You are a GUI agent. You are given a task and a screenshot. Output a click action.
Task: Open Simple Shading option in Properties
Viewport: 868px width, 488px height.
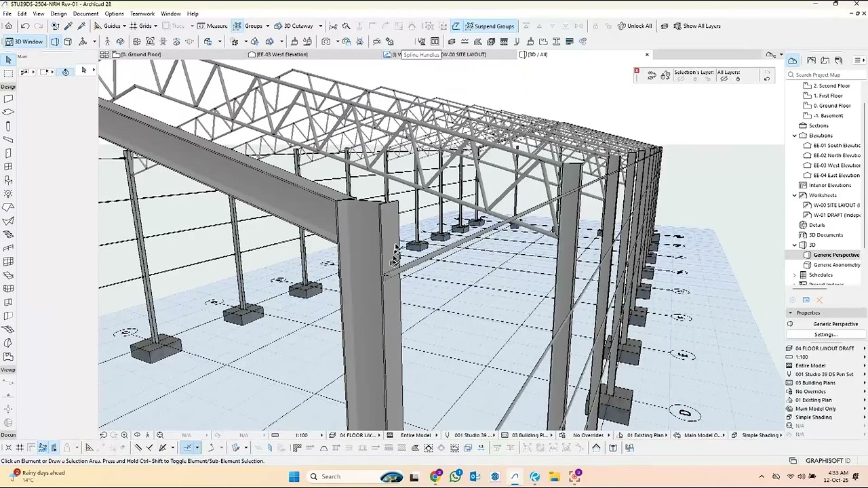click(x=825, y=418)
